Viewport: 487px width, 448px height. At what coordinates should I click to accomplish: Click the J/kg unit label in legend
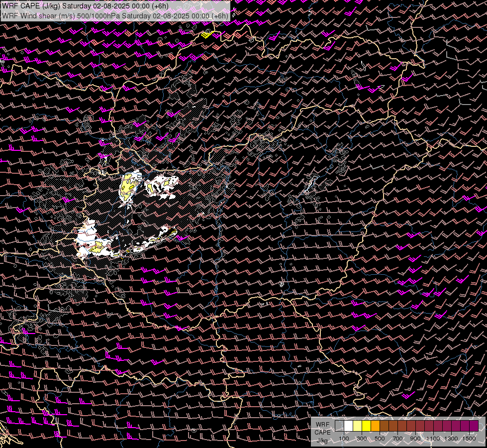[x=322, y=441]
